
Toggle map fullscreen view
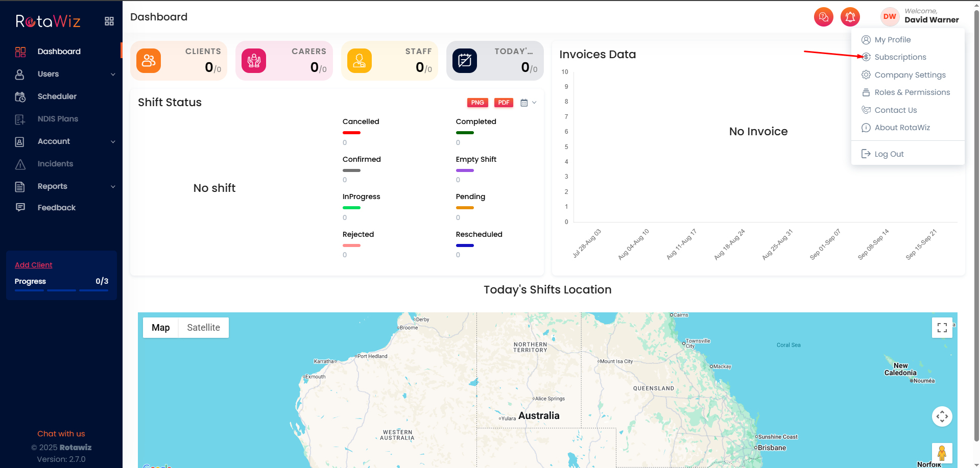pyautogui.click(x=942, y=328)
